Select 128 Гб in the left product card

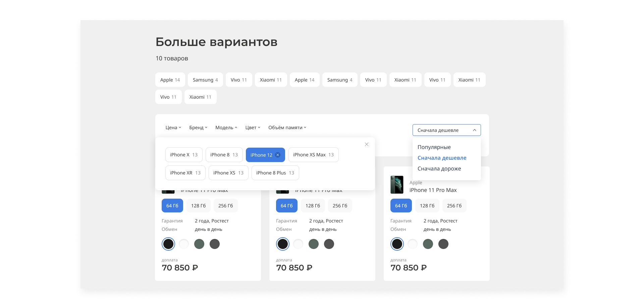199,206
